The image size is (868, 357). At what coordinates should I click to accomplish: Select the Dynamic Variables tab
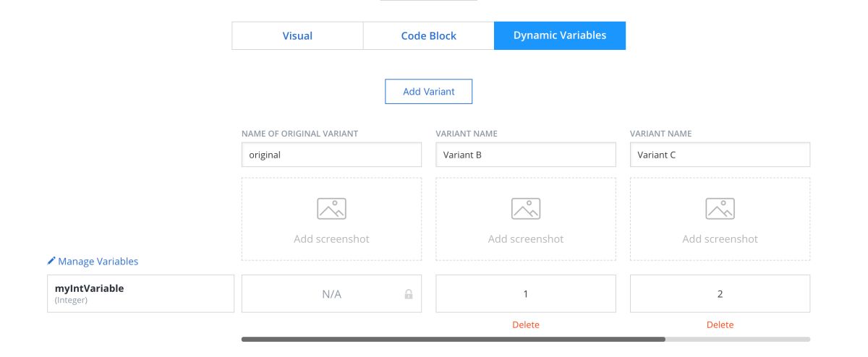pos(559,35)
